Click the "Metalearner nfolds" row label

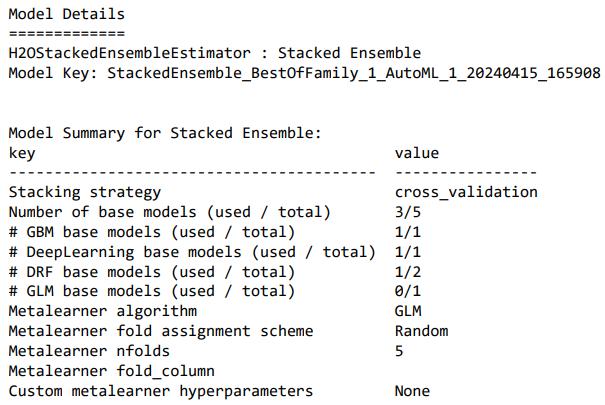point(89,351)
